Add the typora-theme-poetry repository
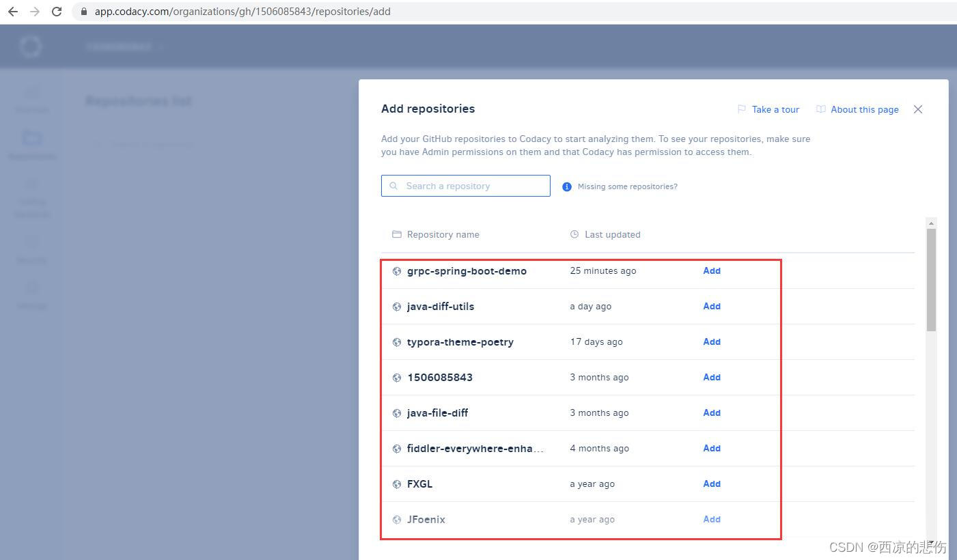957x560 pixels. 712,341
